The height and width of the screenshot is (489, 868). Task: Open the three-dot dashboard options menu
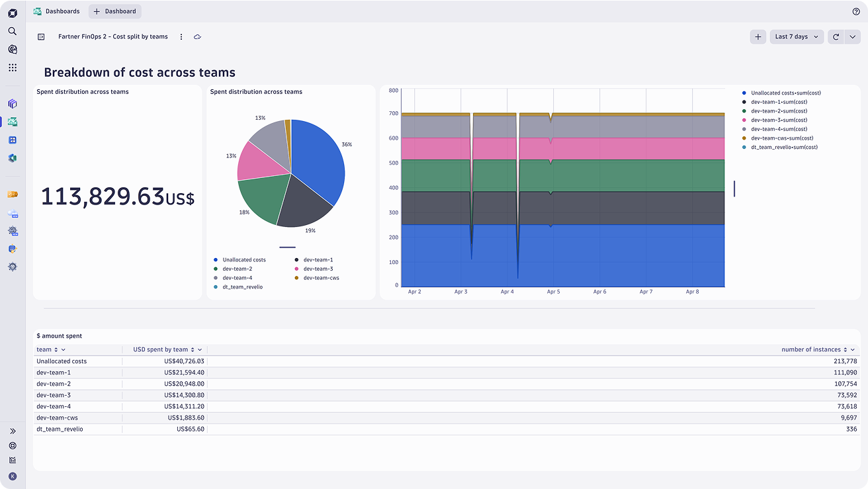(181, 37)
